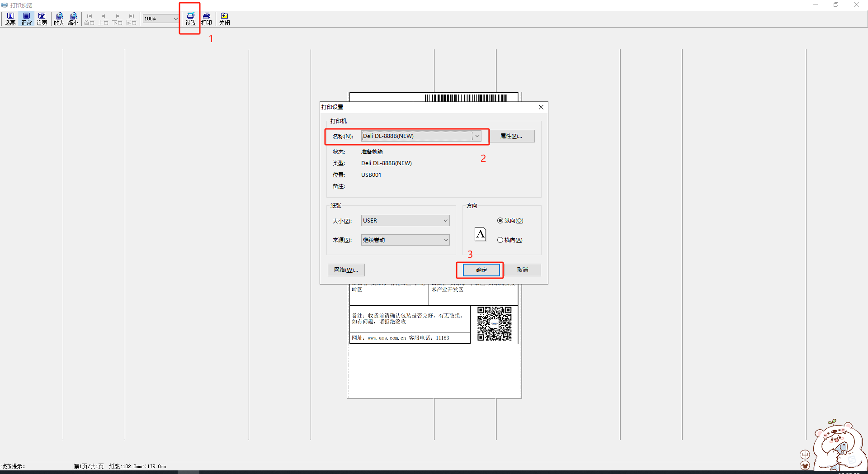Jump to last page with 尾页
The image size is (868, 474).
pyautogui.click(x=132, y=19)
